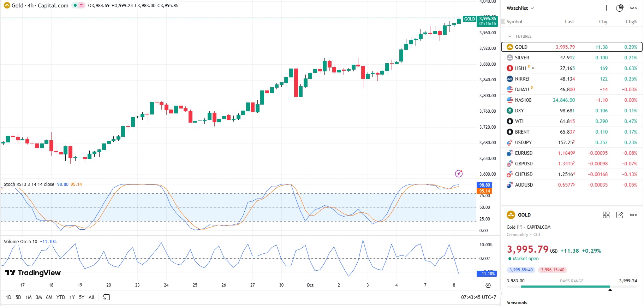Click the blue 3,995.85×40 bid button
This screenshot has width=644, height=306.
pos(521,270)
